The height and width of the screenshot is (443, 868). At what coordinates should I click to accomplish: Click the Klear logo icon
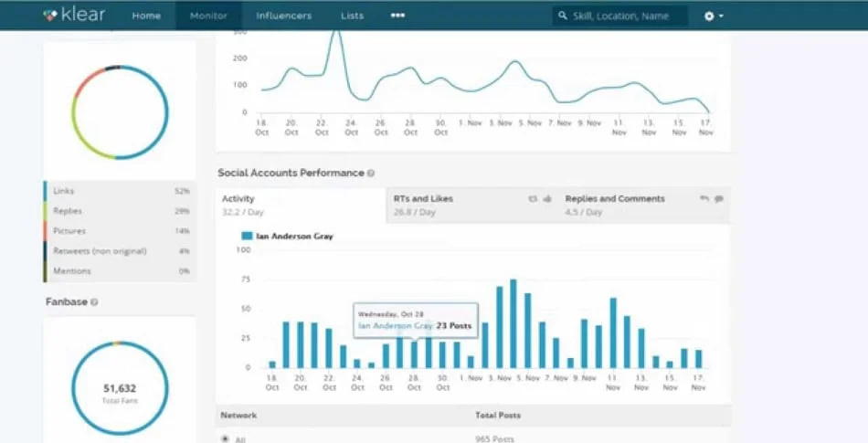pos(51,16)
